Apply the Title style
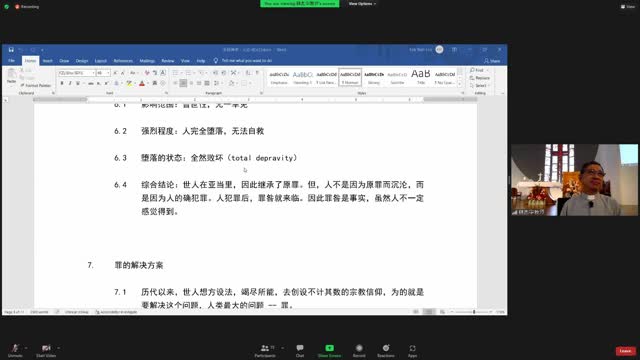This screenshot has height=360, width=640. [421, 78]
